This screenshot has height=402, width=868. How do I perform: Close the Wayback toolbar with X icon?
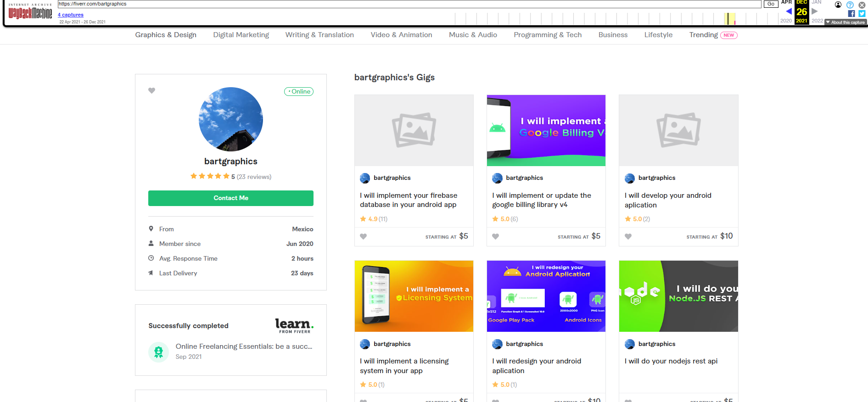coord(862,5)
